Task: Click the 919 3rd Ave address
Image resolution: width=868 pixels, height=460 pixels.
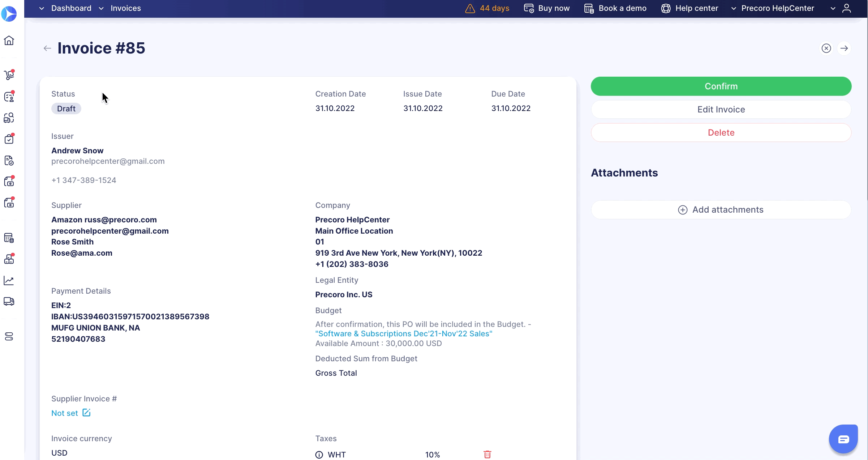Action: tap(399, 253)
